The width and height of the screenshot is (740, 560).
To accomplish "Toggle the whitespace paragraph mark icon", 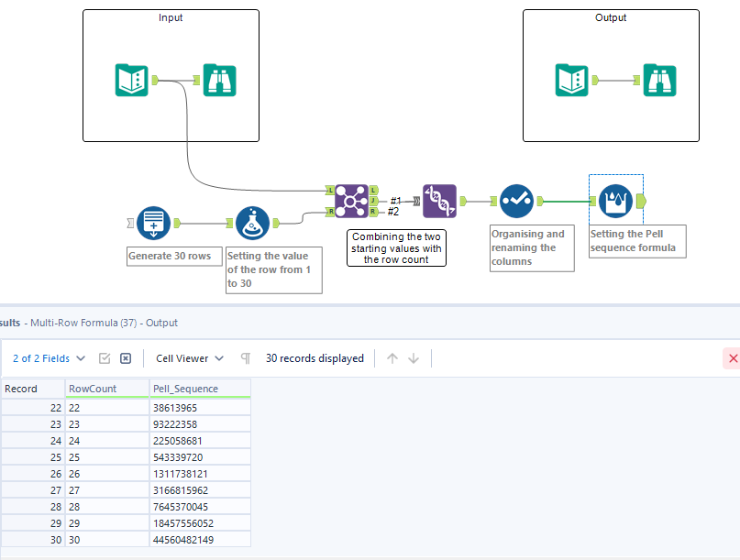I will [246, 358].
